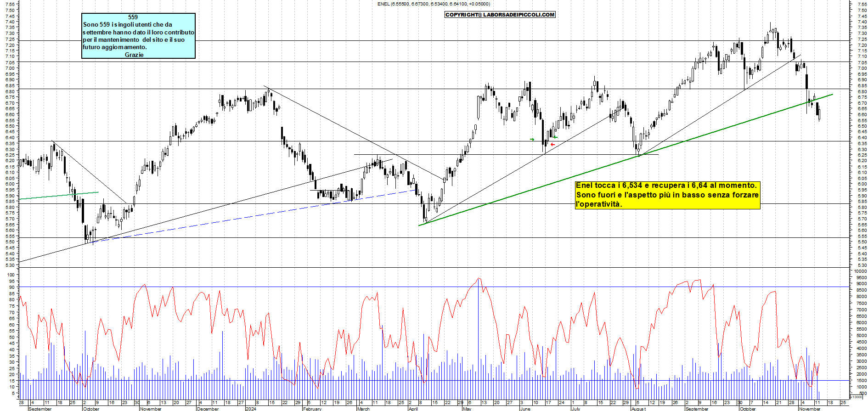Click '6.00' on the right price axis

[x=862, y=184]
